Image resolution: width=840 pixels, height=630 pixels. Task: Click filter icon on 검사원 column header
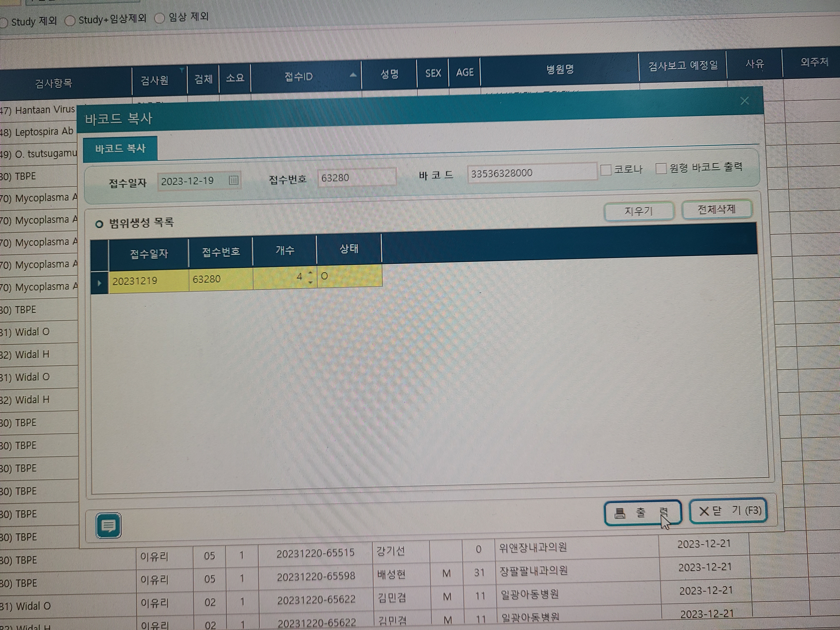[182, 70]
